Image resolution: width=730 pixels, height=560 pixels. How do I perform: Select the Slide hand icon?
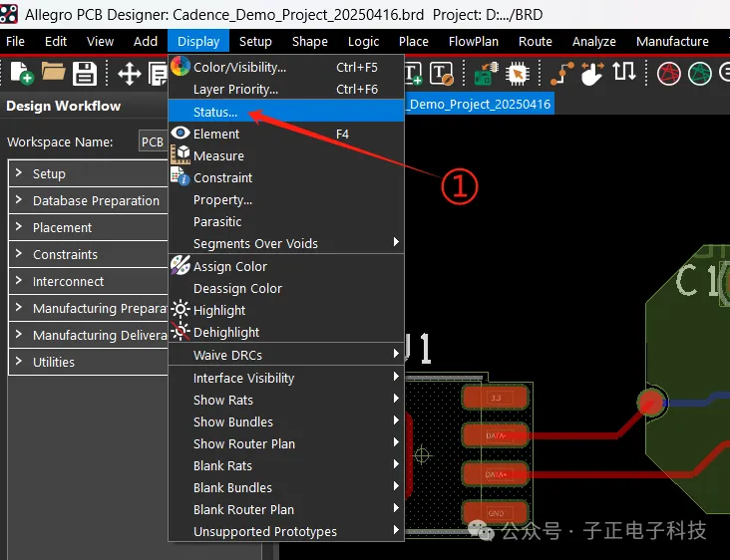[592, 74]
